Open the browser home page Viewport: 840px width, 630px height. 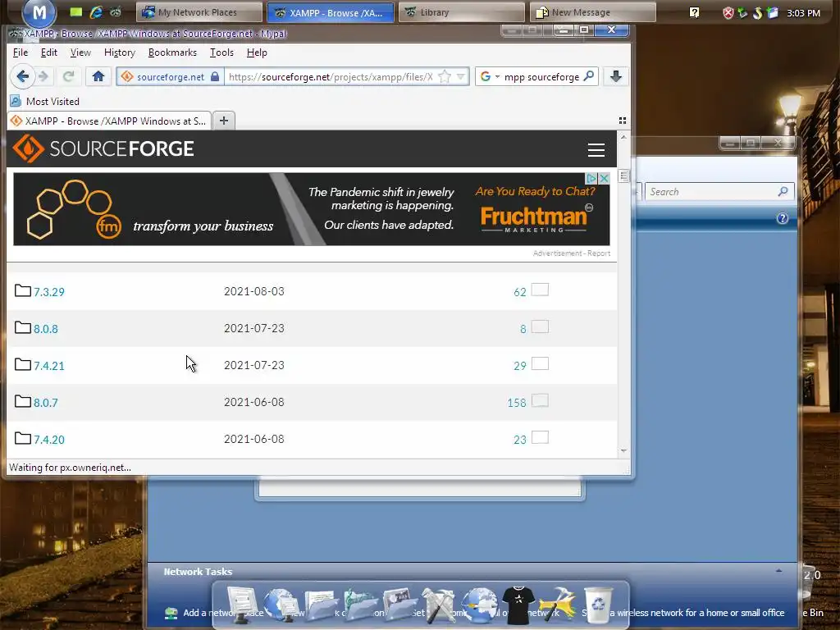[98, 76]
